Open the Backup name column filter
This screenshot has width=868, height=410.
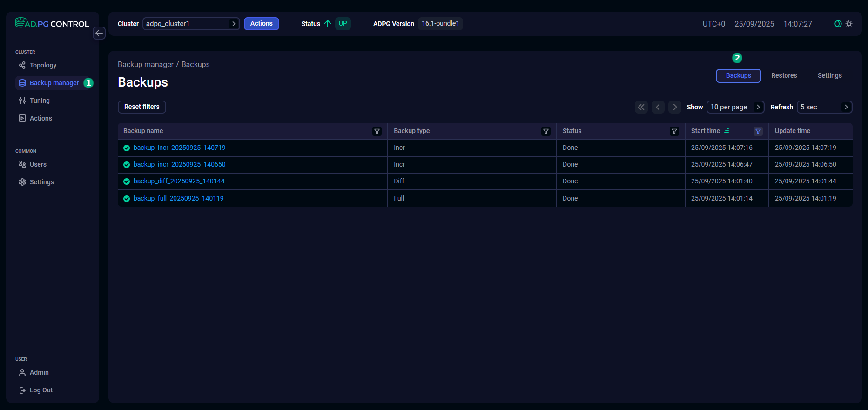(377, 131)
